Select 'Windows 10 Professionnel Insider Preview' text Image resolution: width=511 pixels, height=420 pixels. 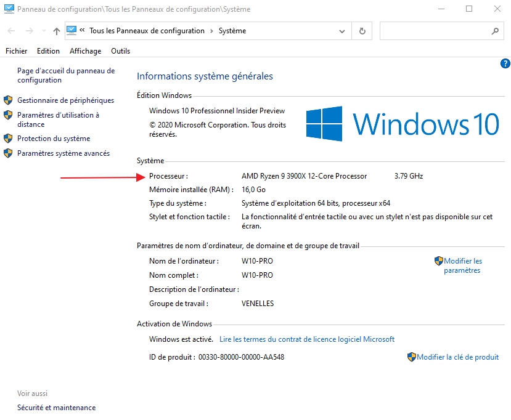point(217,111)
